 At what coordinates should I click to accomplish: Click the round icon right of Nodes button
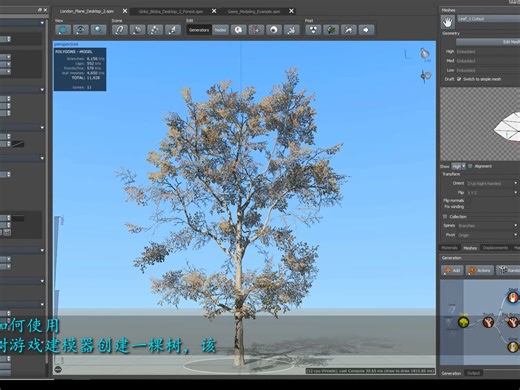[238, 30]
